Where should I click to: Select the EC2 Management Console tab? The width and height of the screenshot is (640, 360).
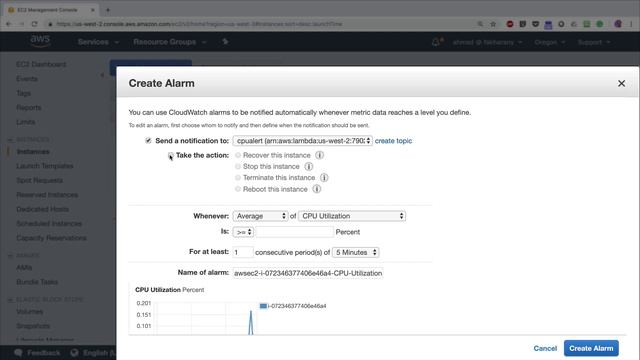[51, 9]
